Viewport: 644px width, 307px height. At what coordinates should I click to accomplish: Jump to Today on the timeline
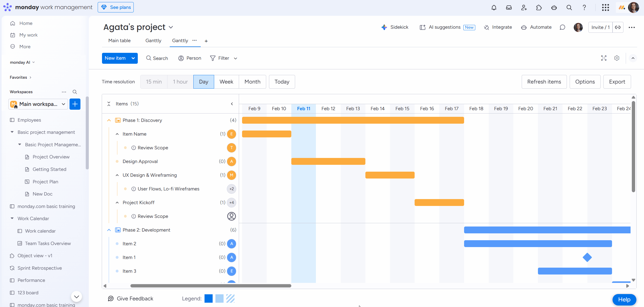(x=282, y=82)
